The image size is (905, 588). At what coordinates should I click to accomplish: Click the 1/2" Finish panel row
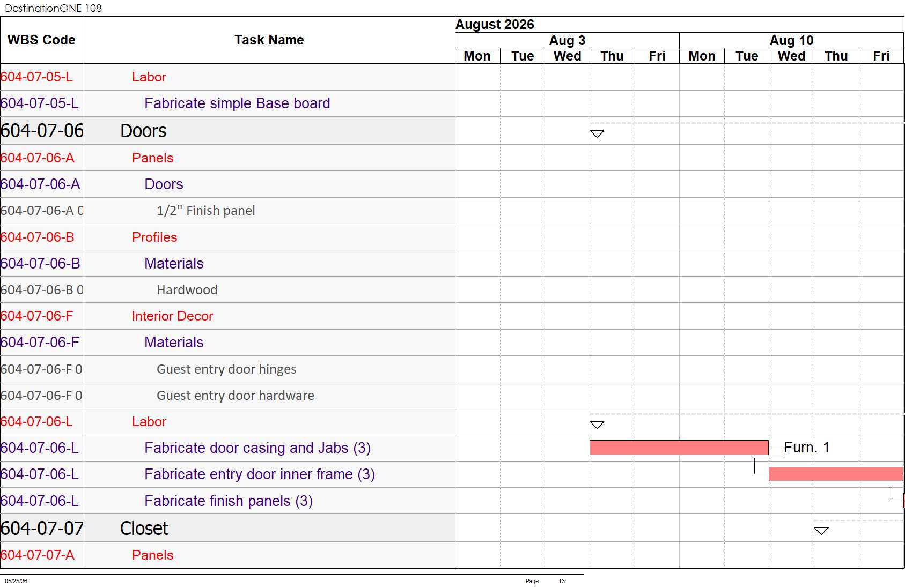click(227, 211)
